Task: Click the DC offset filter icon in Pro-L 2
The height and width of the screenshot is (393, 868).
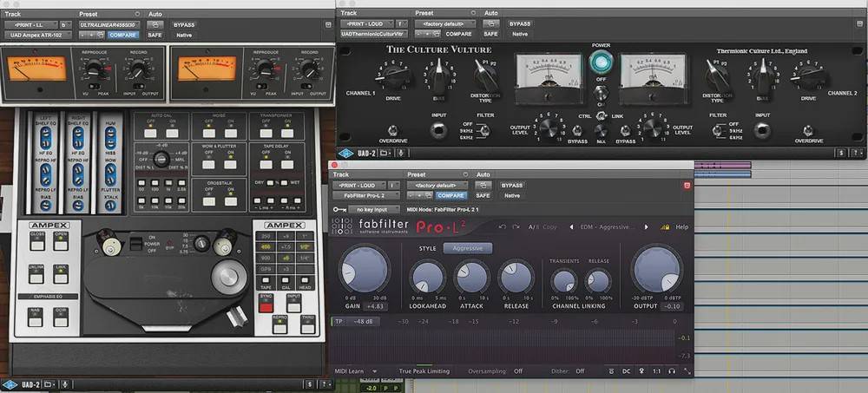Action: [x=626, y=371]
